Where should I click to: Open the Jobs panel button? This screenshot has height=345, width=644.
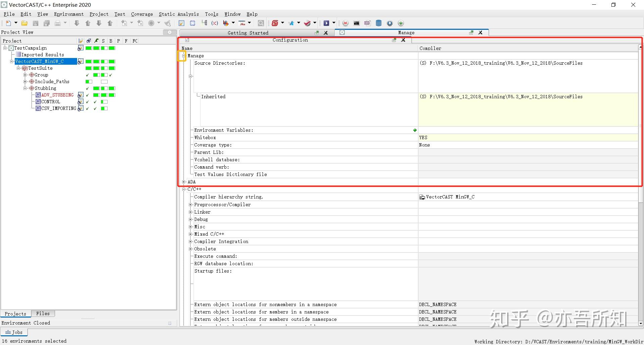14,332
